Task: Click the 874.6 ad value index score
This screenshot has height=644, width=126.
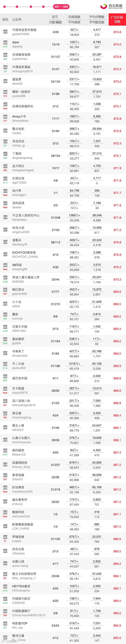Action: [117, 32]
